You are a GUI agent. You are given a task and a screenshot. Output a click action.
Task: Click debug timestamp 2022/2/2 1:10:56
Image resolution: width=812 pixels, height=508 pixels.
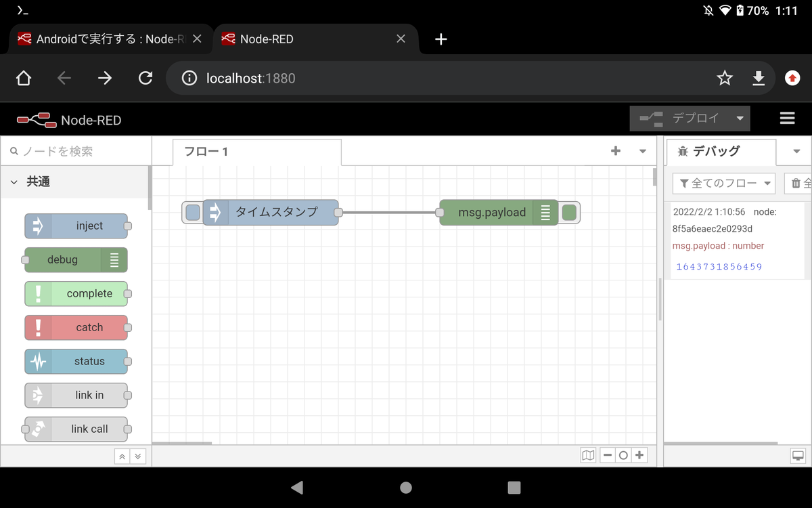(709, 212)
